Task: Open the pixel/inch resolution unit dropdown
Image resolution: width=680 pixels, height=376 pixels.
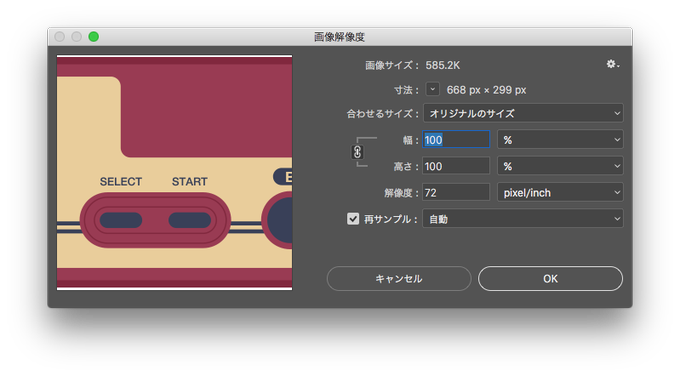Action: (560, 193)
